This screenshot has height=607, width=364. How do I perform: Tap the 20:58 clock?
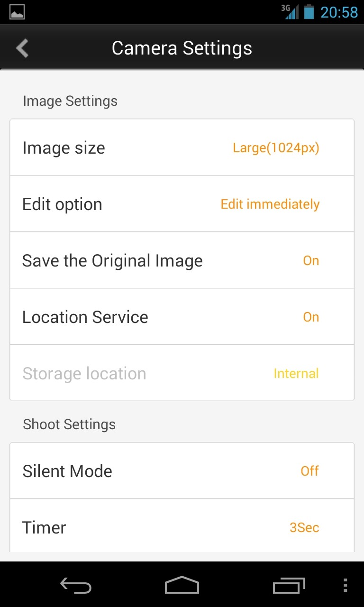[x=339, y=12]
